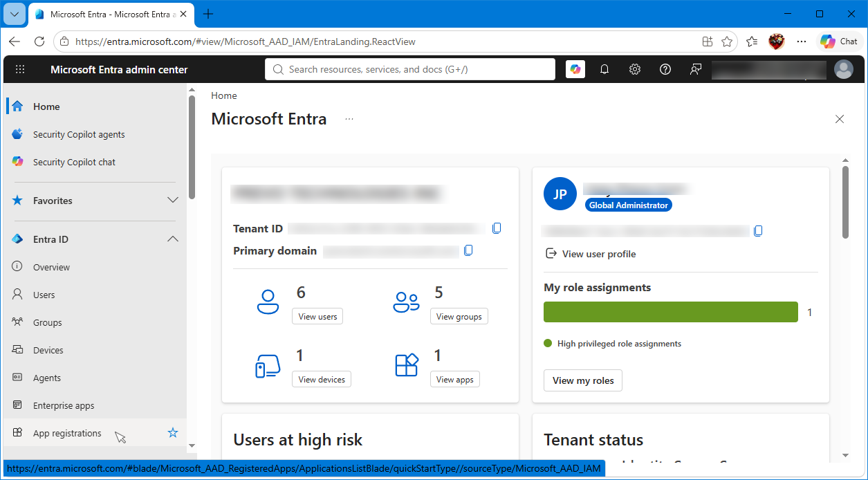The image size is (868, 480).
Task: Open the browser tab actions menu
Action: point(15,14)
